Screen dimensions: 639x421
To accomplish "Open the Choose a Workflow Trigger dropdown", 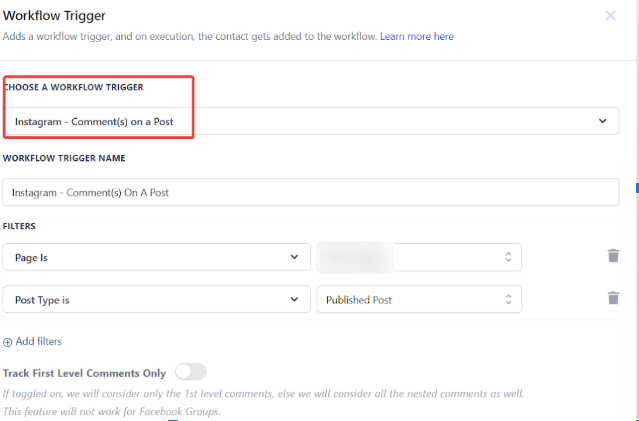I will pos(310,121).
